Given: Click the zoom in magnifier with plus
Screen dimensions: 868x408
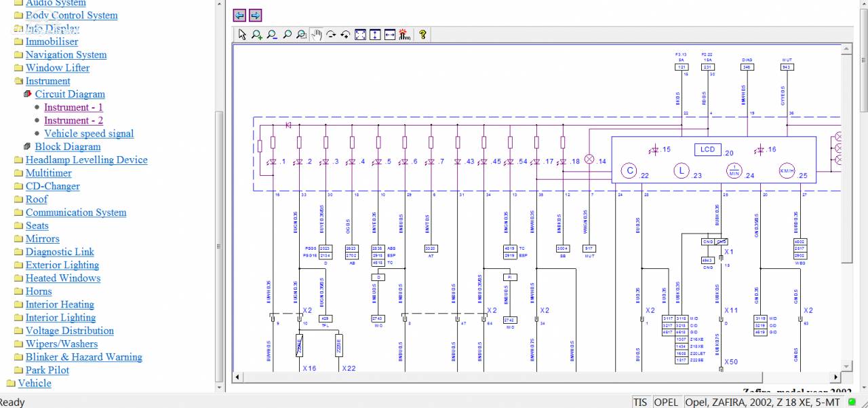Looking at the screenshot, I should click(x=257, y=35).
